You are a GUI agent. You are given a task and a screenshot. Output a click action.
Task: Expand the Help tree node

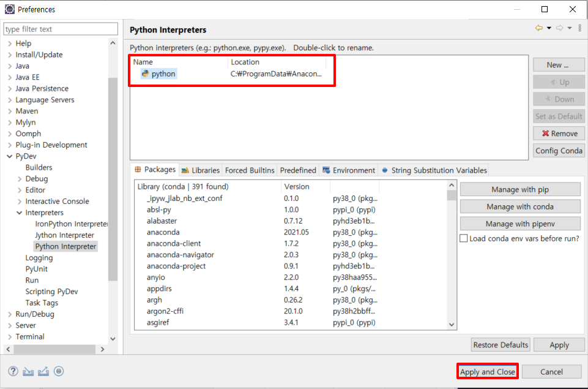point(10,43)
